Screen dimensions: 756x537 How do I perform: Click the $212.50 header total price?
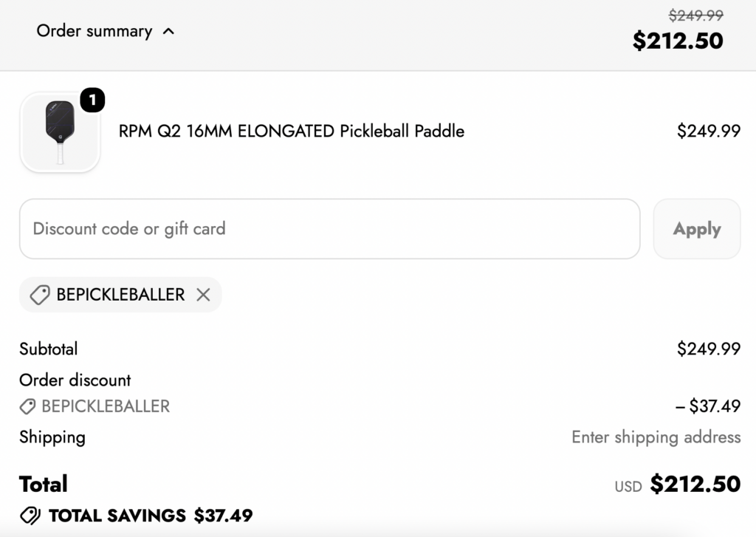coord(678,41)
